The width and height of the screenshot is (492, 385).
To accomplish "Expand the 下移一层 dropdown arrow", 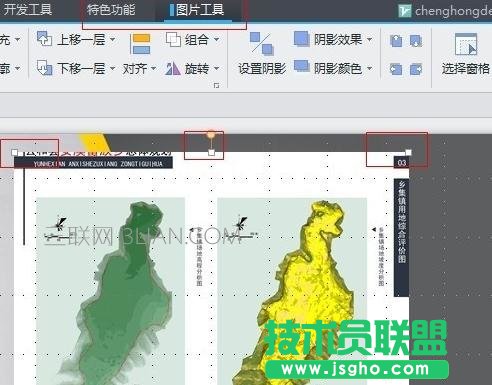I will [x=113, y=68].
